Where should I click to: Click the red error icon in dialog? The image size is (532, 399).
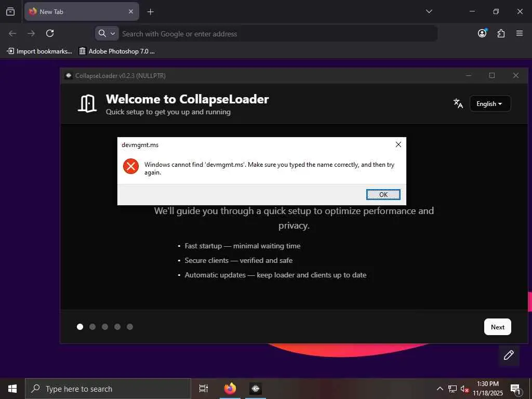coord(131,166)
